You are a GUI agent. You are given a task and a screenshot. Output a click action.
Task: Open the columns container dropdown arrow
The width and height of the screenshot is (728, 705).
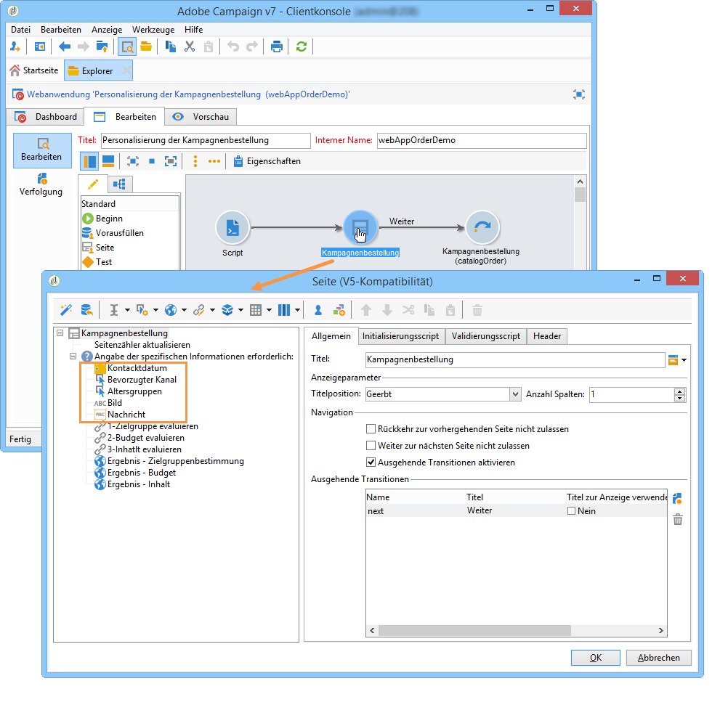coord(297,310)
